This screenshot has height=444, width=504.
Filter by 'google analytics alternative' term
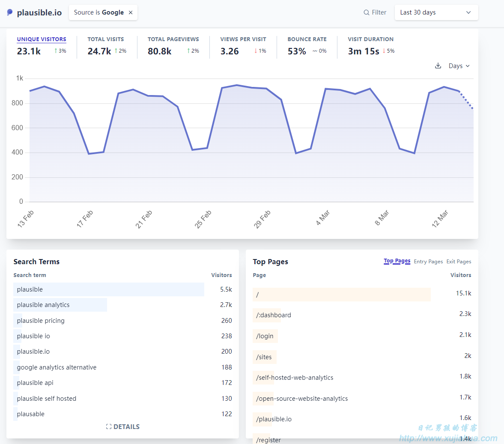(x=122, y=367)
